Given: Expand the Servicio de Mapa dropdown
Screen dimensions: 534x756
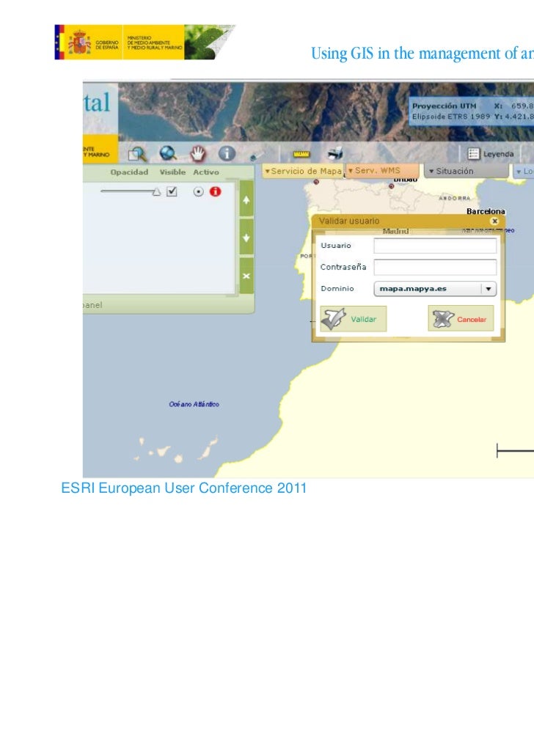Looking at the screenshot, I should coord(303,171).
